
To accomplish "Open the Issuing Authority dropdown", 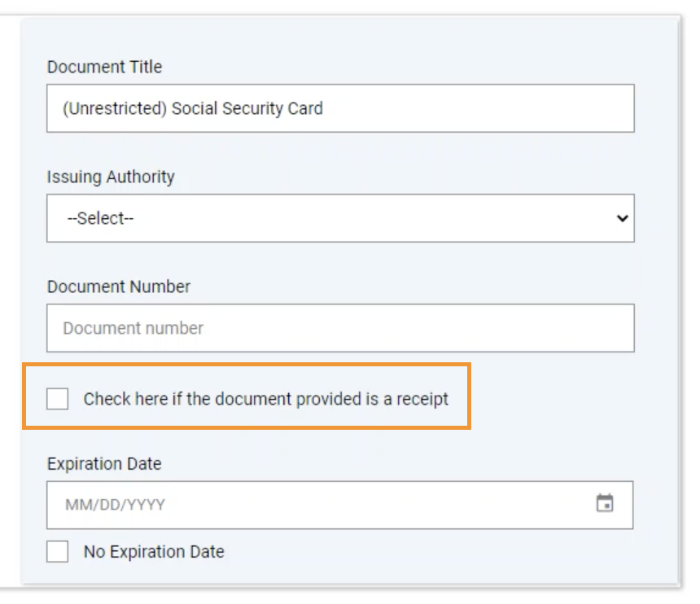I will [340, 218].
